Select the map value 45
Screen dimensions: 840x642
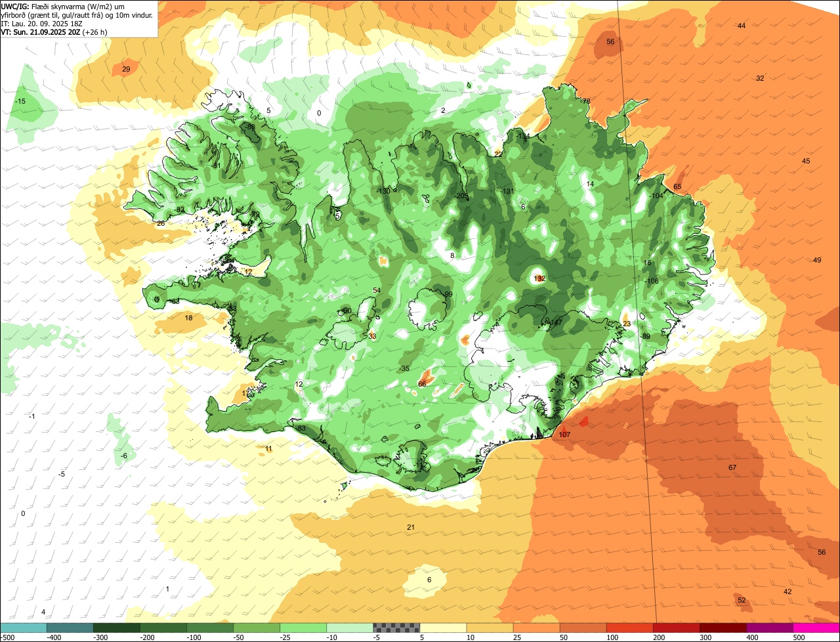[806, 161]
